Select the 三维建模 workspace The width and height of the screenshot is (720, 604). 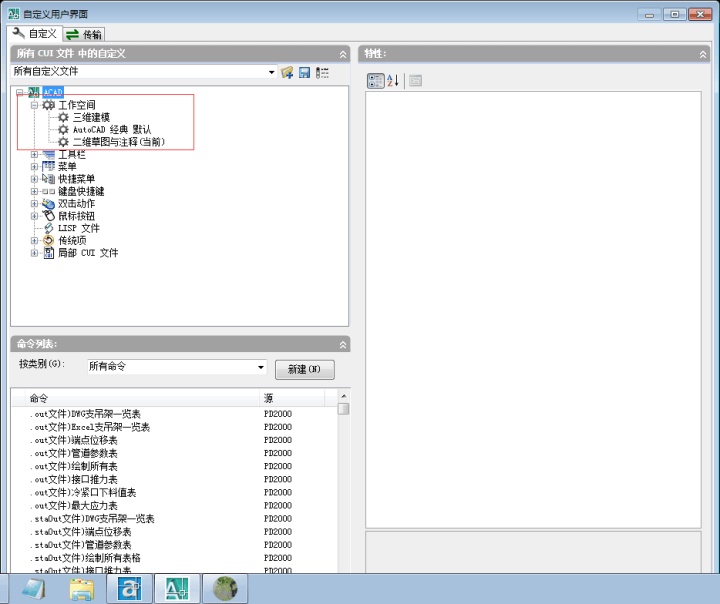pos(91,117)
